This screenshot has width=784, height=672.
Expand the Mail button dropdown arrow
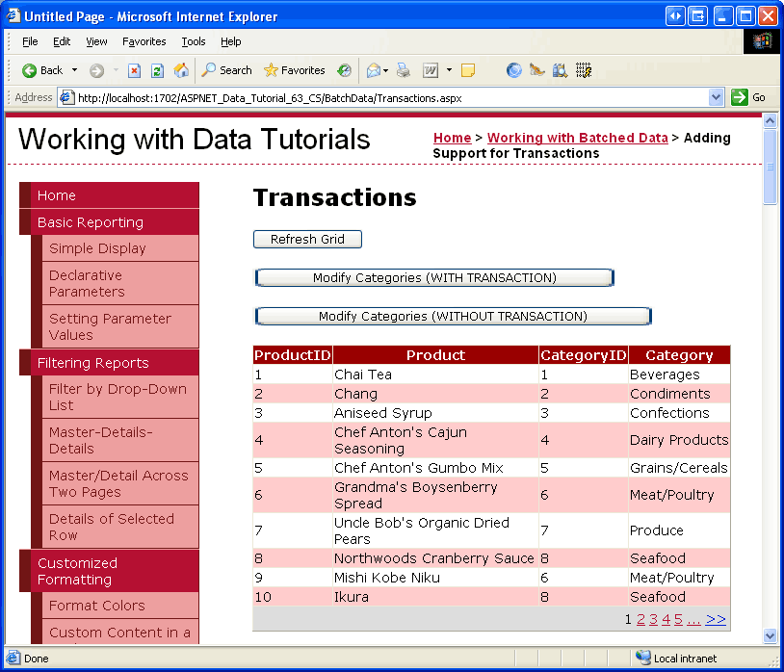pos(386,70)
